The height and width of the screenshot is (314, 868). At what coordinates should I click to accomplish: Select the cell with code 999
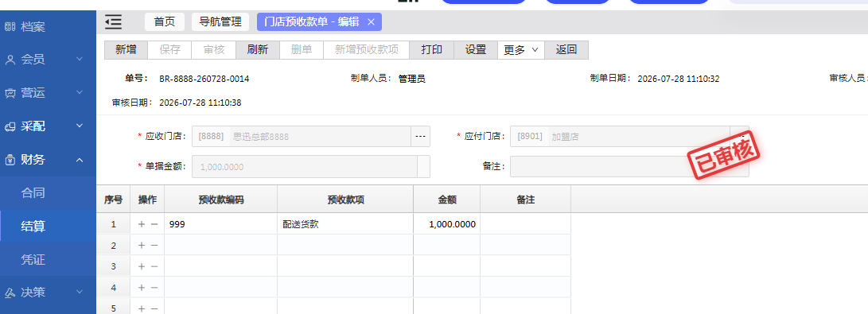pos(221,224)
